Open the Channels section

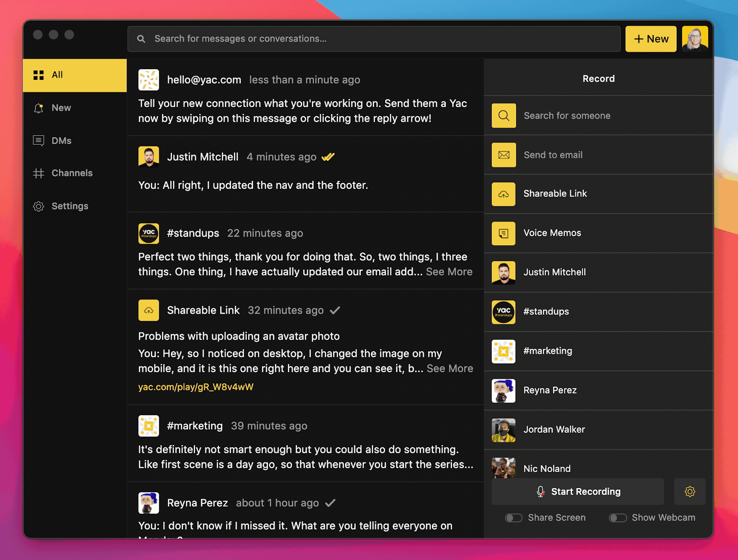pyautogui.click(x=71, y=173)
